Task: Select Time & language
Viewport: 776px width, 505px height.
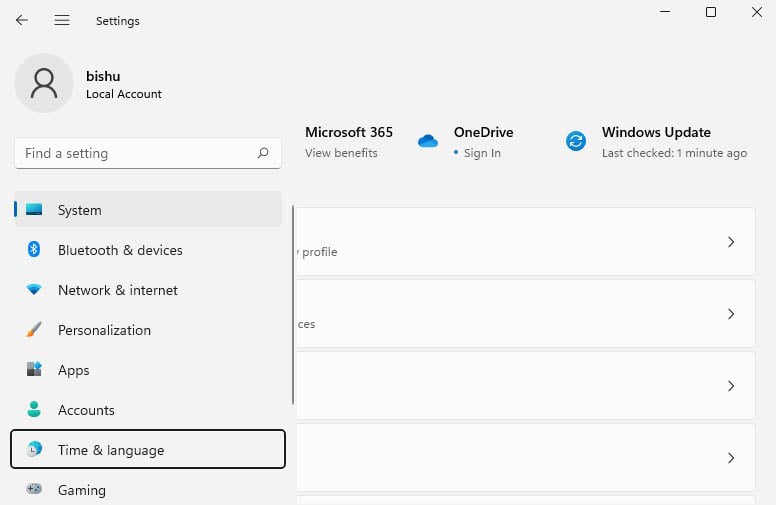Action: [148, 449]
